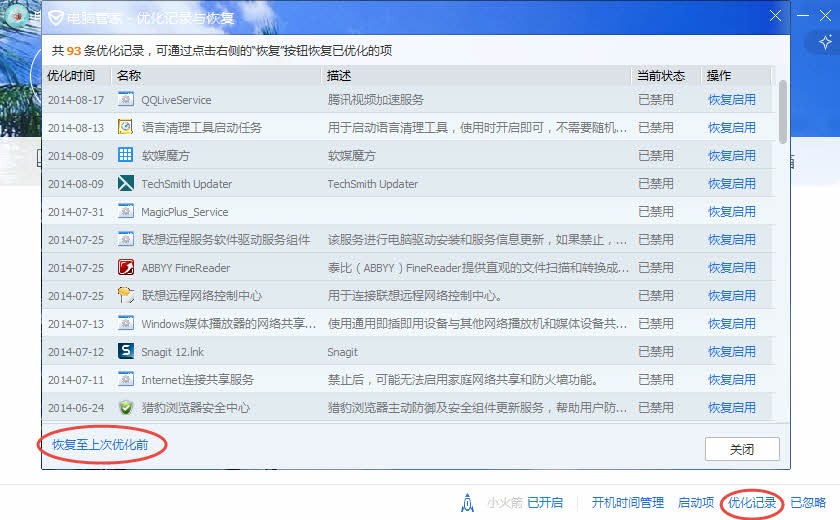Screen dimensions: 840x520
Task: Click the 猎豹浏览器安全中心 green shield icon
Action: 125,407
